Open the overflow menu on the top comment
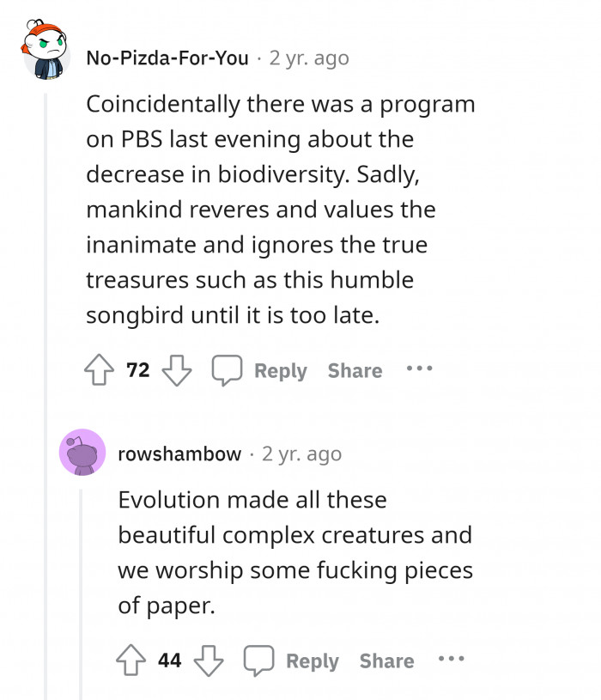The height and width of the screenshot is (700, 601). (x=422, y=370)
